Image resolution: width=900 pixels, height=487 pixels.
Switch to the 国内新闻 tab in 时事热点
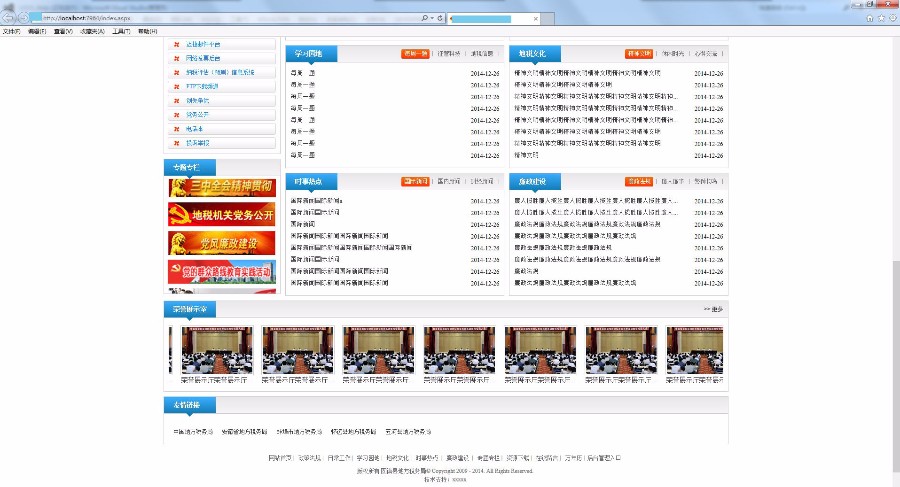pos(449,181)
